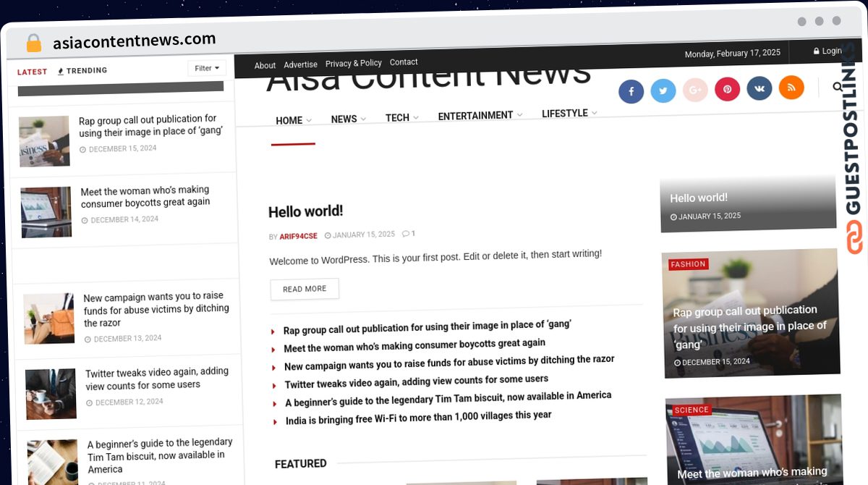Open Twitter tweaks video headline in center list
Screen dimensions: 868x485
coord(417,381)
